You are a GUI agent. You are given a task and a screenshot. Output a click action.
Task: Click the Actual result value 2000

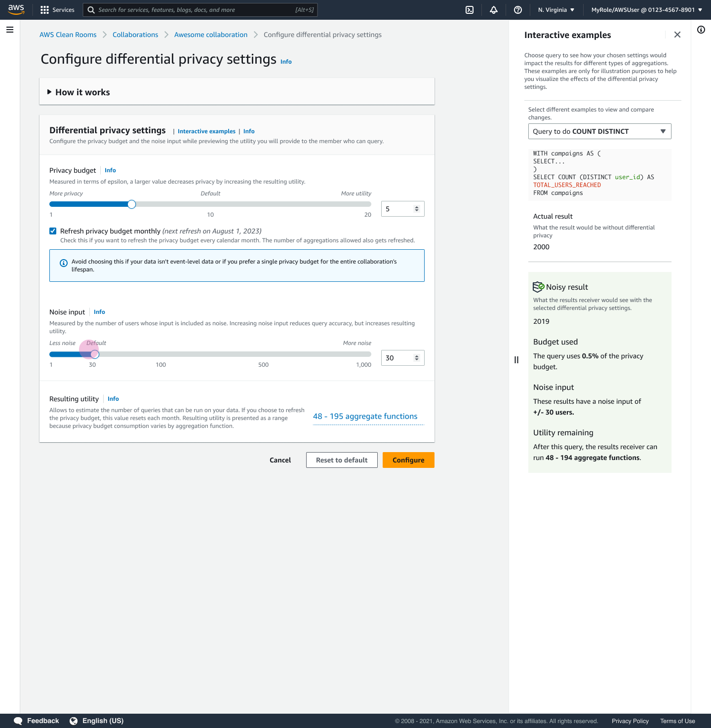[541, 247]
